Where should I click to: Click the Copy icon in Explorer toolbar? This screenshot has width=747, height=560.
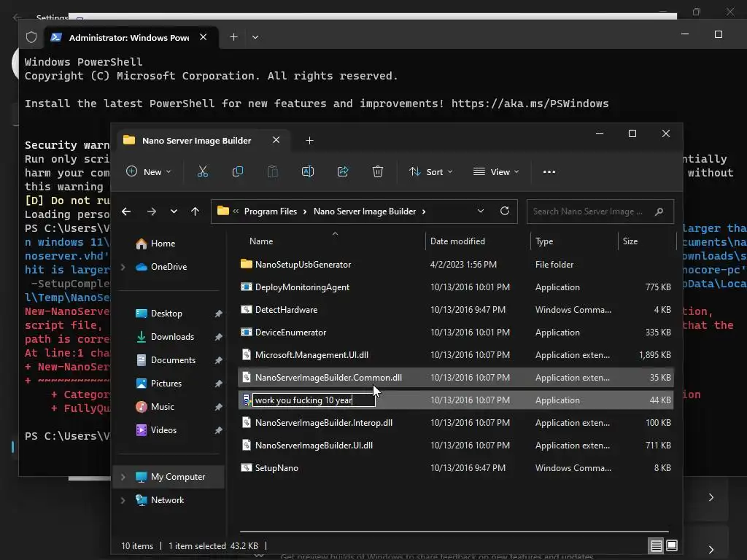click(237, 172)
